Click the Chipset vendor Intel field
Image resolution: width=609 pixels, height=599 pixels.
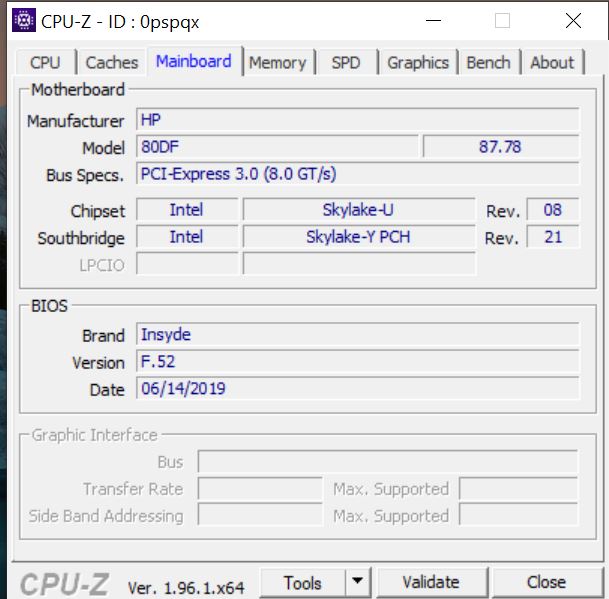point(187,210)
